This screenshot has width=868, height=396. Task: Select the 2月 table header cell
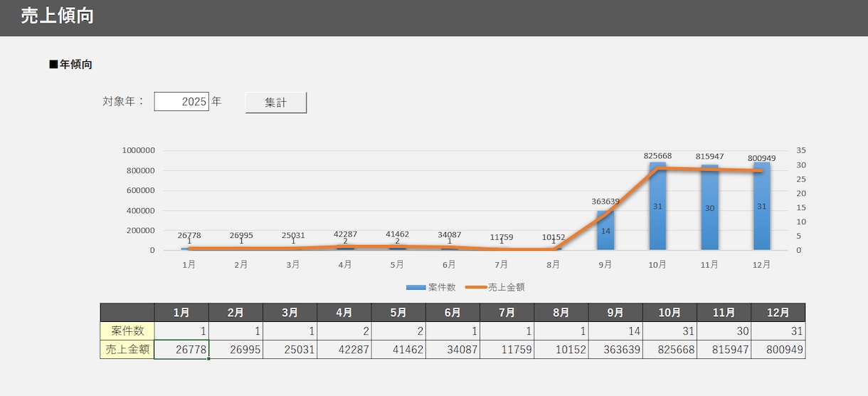click(235, 313)
